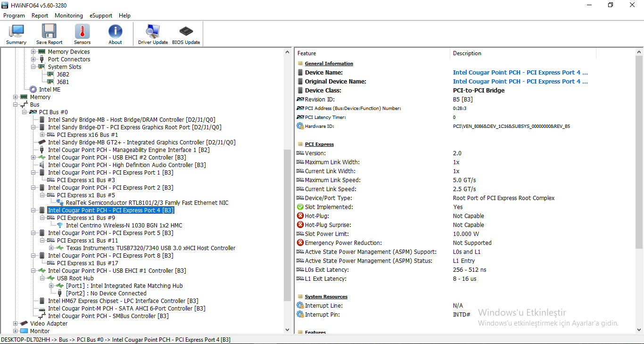Click the Slot Power Limit 10.000 W value

466,234
